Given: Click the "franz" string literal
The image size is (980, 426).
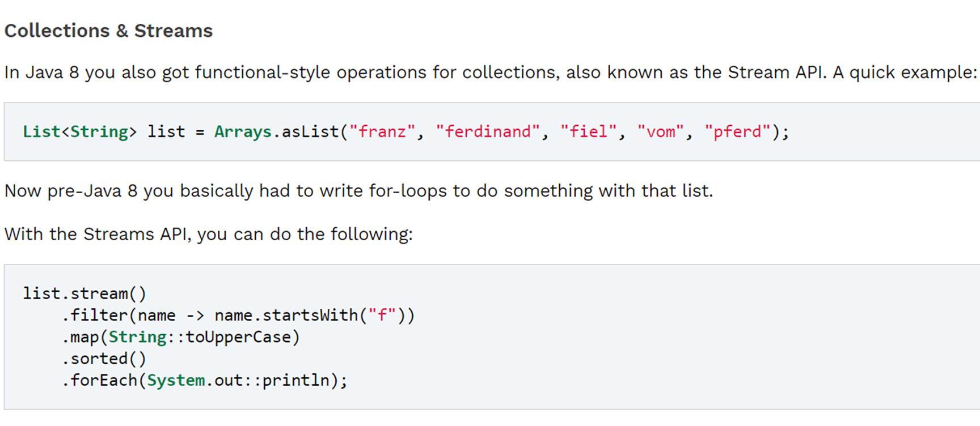Looking at the screenshot, I should click(x=382, y=131).
